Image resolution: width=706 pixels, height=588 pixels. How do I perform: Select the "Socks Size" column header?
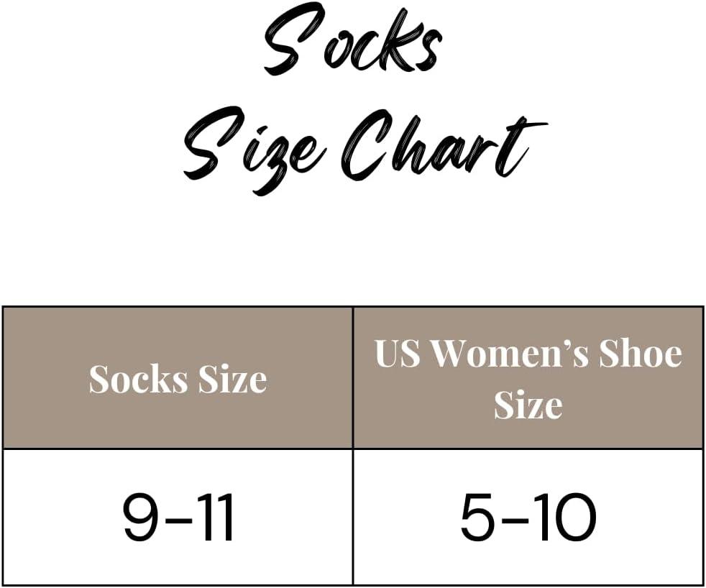(x=178, y=378)
